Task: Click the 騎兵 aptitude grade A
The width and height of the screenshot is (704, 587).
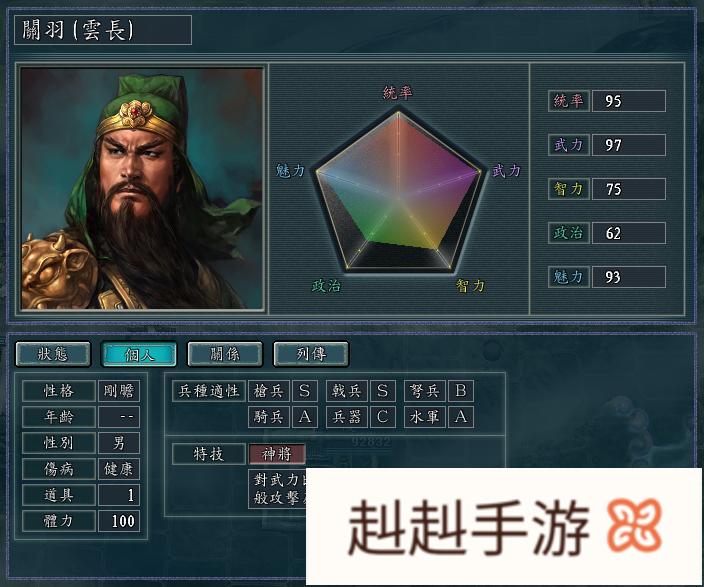Action: click(x=305, y=417)
